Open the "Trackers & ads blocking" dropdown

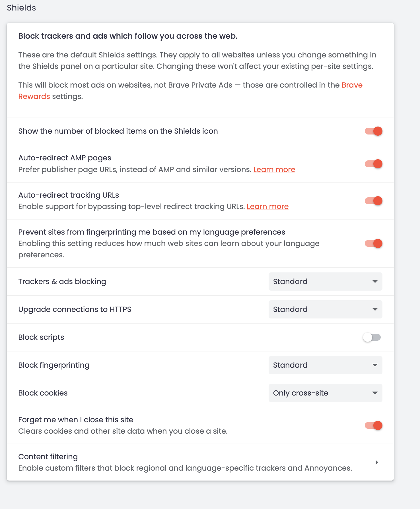[x=325, y=282]
